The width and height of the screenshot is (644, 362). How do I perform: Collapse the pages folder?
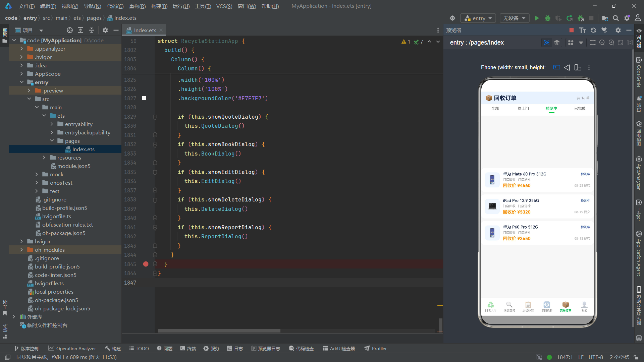52,141
